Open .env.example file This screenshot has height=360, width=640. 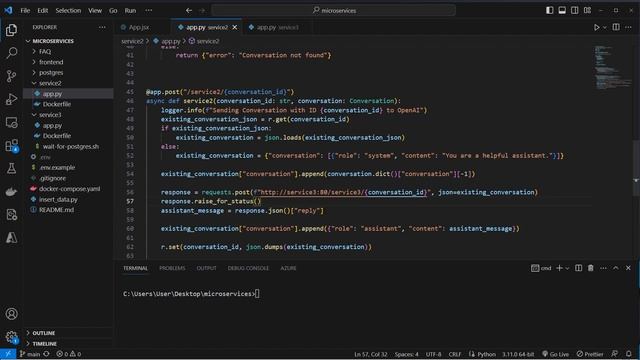pos(57,168)
